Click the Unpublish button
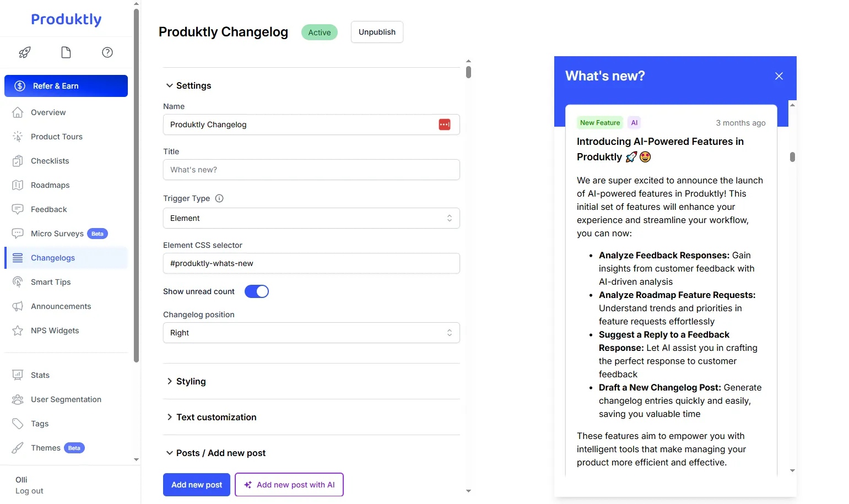Image resolution: width=849 pixels, height=504 pixels. [x=377, y=32]
